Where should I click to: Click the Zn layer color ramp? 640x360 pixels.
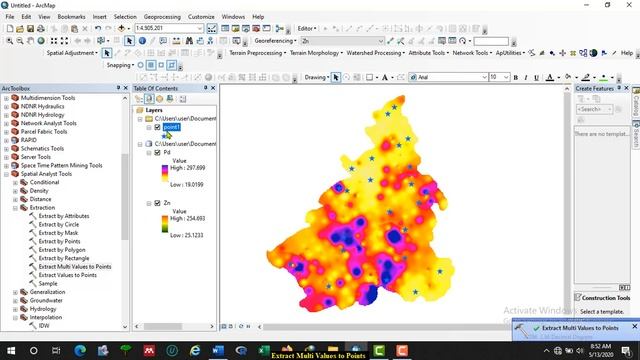[165, 224]
